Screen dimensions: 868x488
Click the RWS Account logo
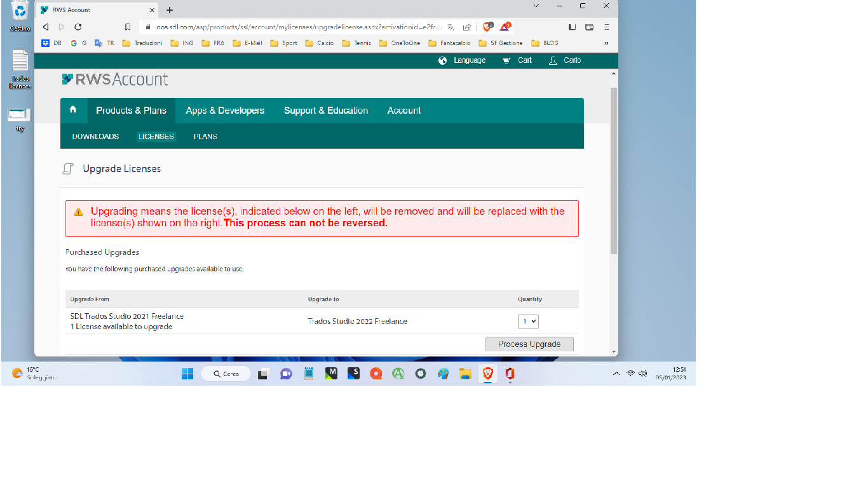[x=115, y=79]
